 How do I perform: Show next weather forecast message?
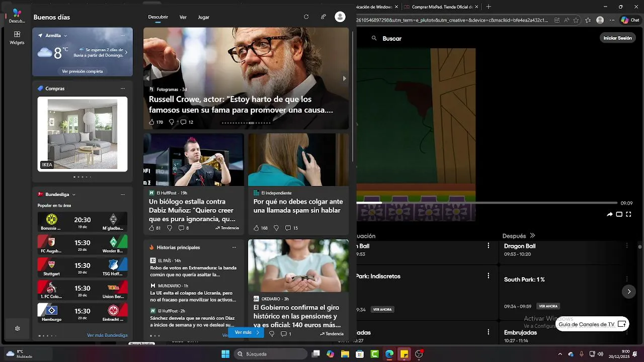tap(126, 52)
